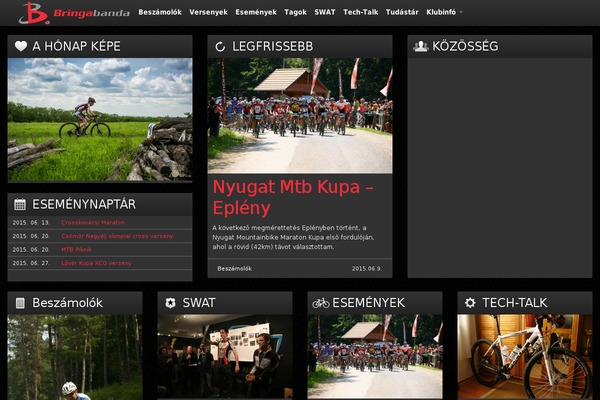
Task: Click the people icon beside Közösség
Action: [x=421, y=46]
